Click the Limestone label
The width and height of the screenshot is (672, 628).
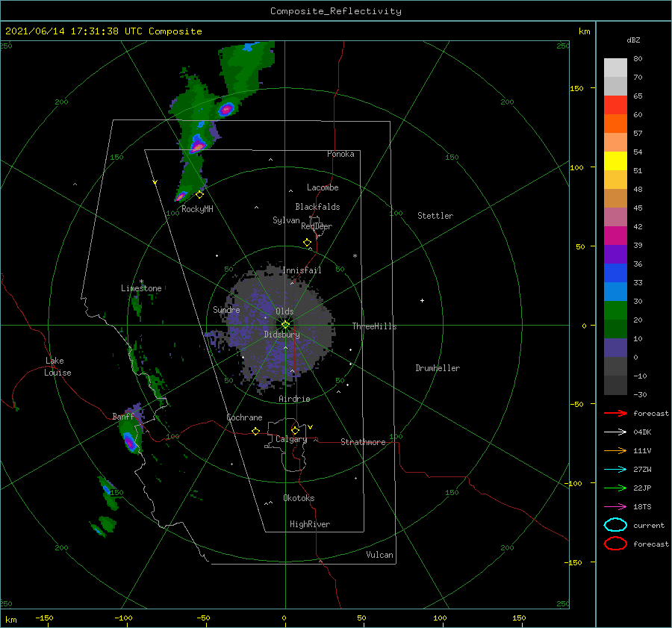click(141, 288)
